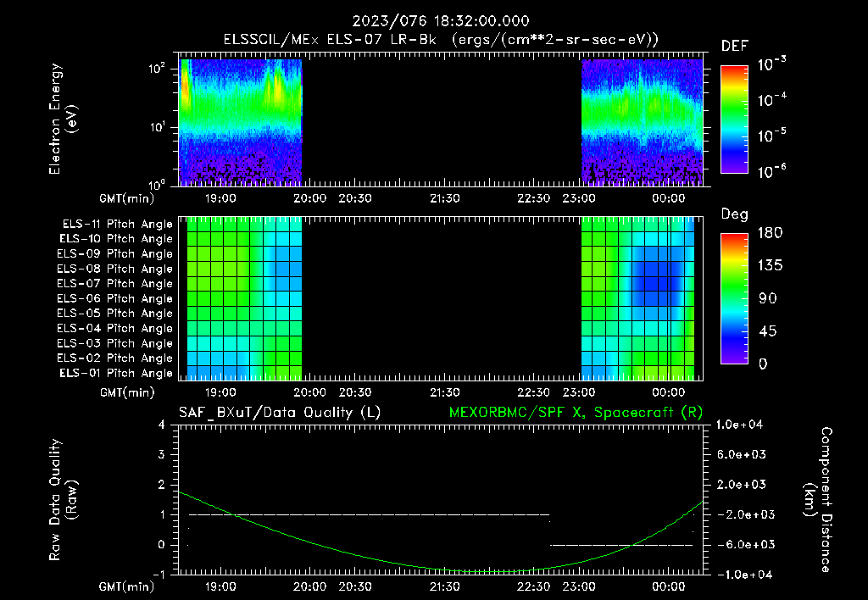Select the ELS-01 Pitch Angle row label
Viewport: 868px width, 600px height.
(x=116, y=373)
